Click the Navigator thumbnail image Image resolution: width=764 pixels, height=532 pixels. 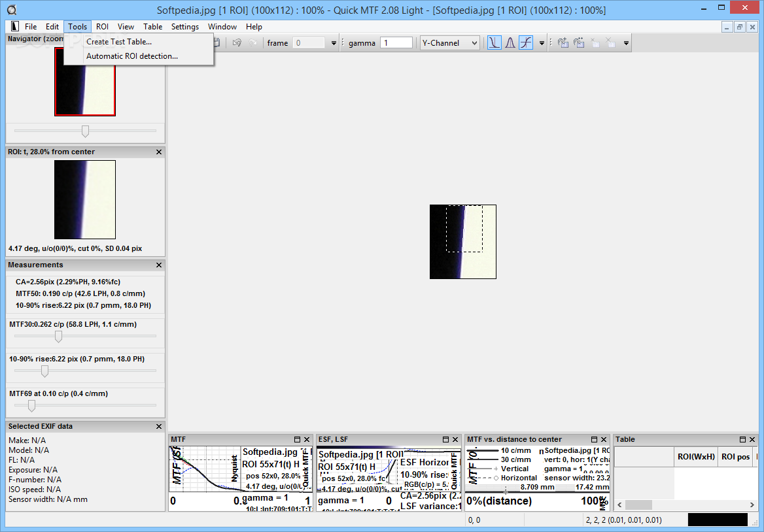[x=85, y=82]
